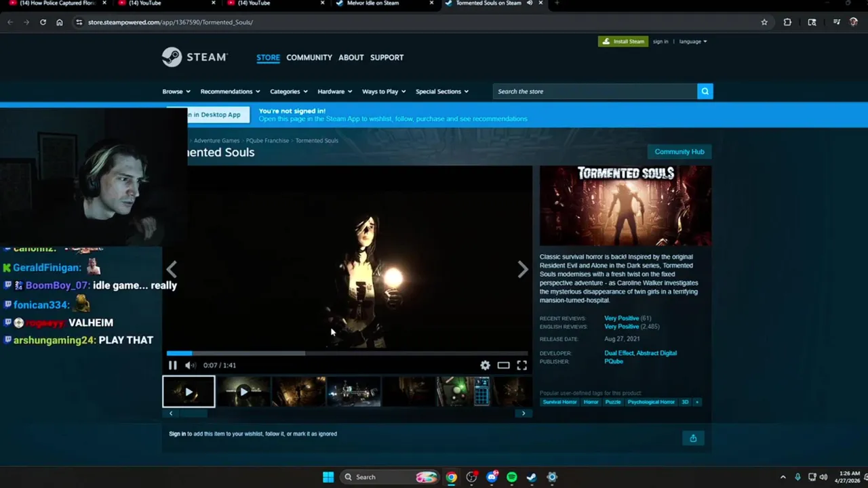
Task: Click Sign in to wishlist link
Action: point(177,434)
